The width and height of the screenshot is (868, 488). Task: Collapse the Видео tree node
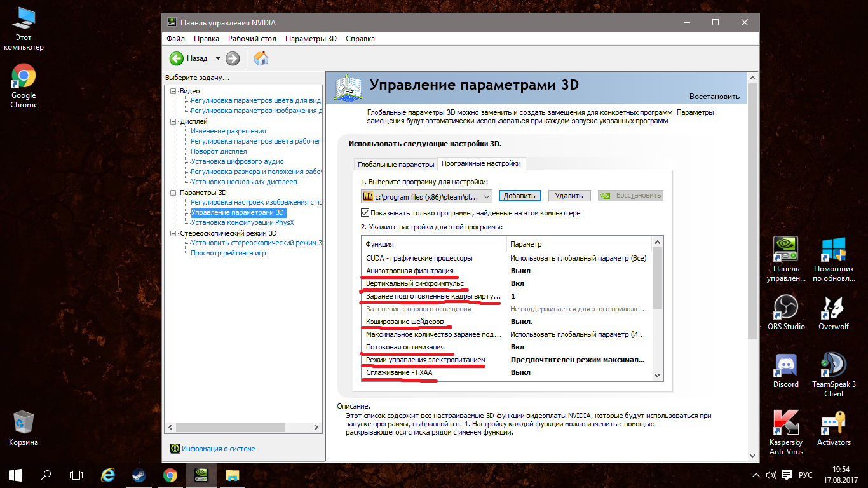tap(173, 91)
